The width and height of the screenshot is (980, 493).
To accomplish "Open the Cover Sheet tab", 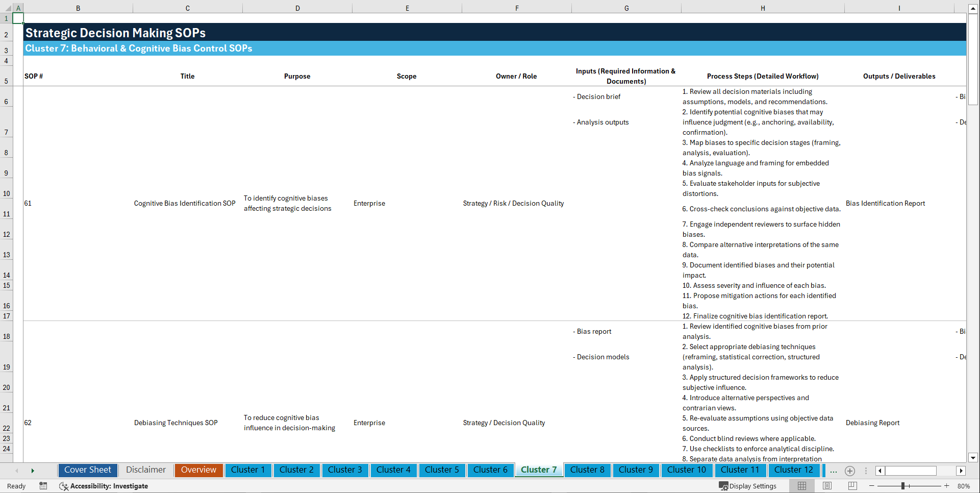I will (x=87, y=470).
